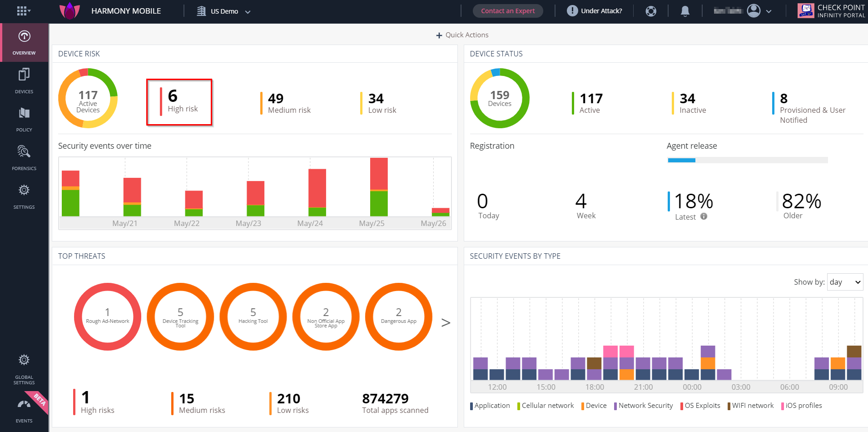Click the 34 Inactive devices count
868x432 pixels.
click(689, 103)
